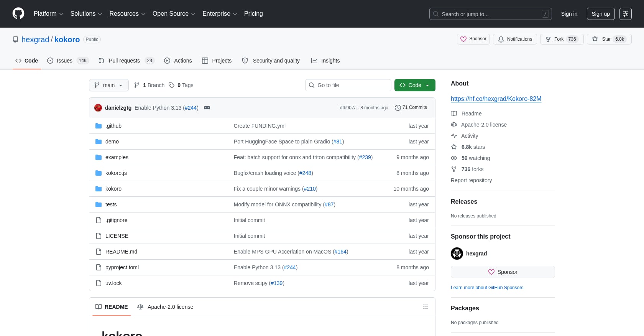
Task: Click the Sponsor button under hexgrad
Action: [503, 272]
